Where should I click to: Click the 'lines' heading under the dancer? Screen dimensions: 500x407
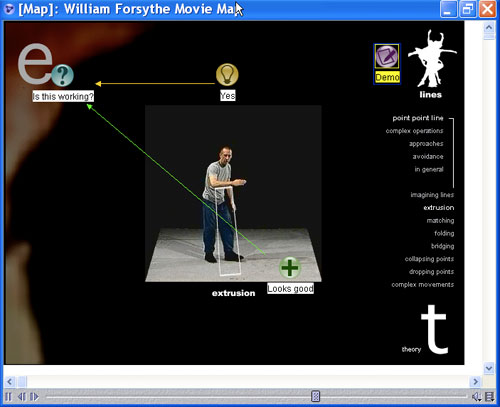point(430,95)
